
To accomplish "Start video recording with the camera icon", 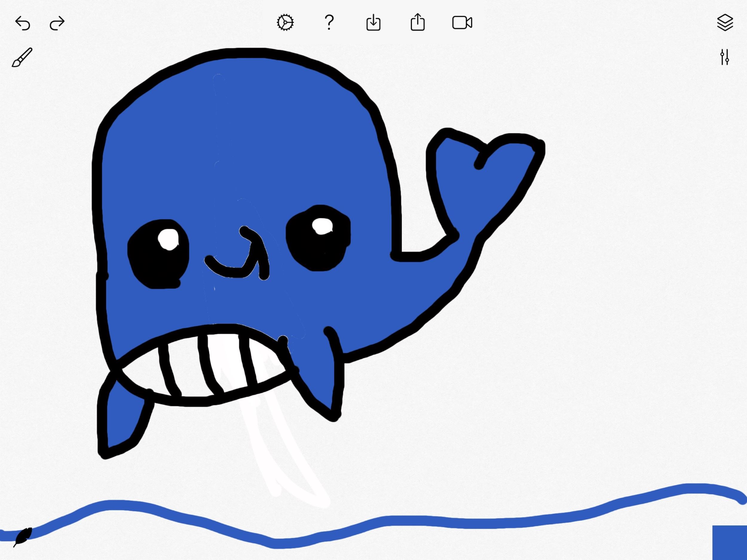I will click(462, 23).
